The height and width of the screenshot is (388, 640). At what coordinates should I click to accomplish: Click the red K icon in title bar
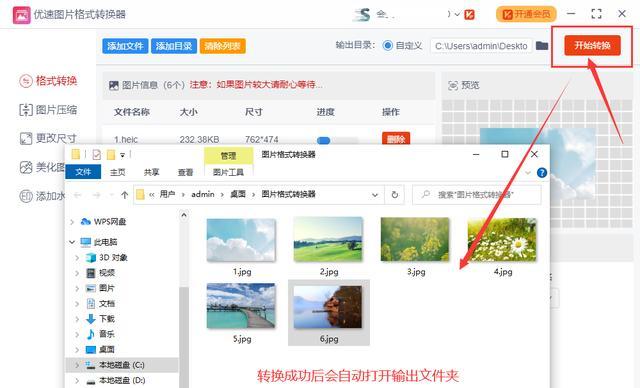click(469, 15)
